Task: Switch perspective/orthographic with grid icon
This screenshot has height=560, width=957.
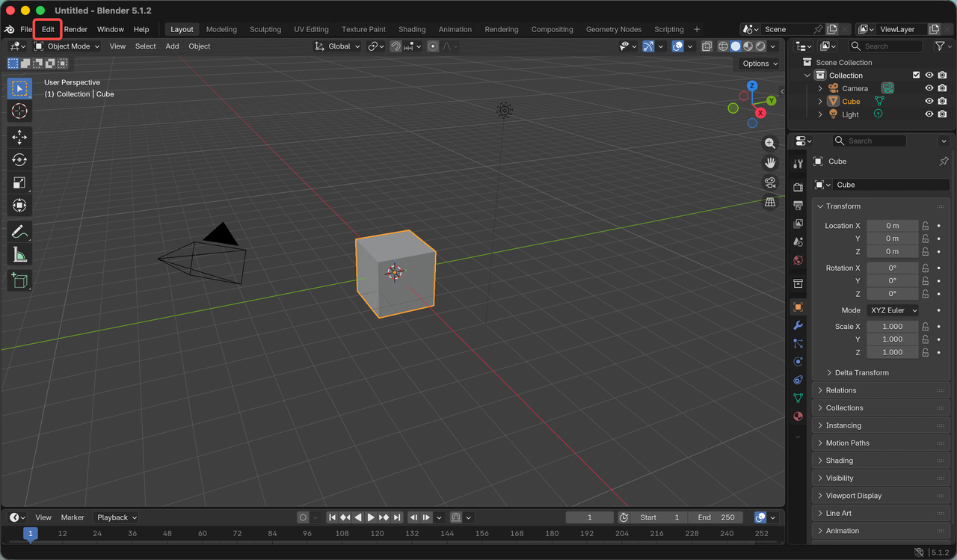Action: point(770,202)
